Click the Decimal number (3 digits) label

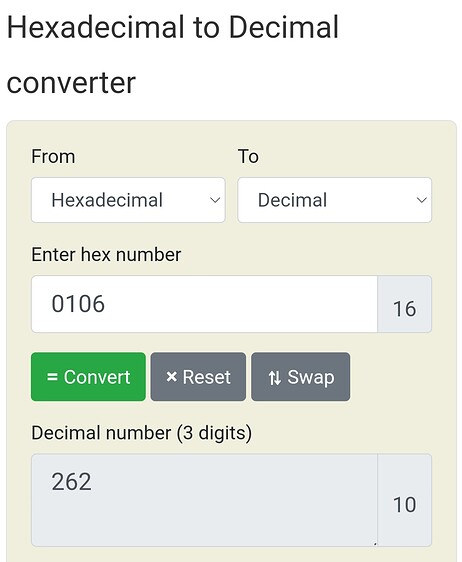pos(142,433)
